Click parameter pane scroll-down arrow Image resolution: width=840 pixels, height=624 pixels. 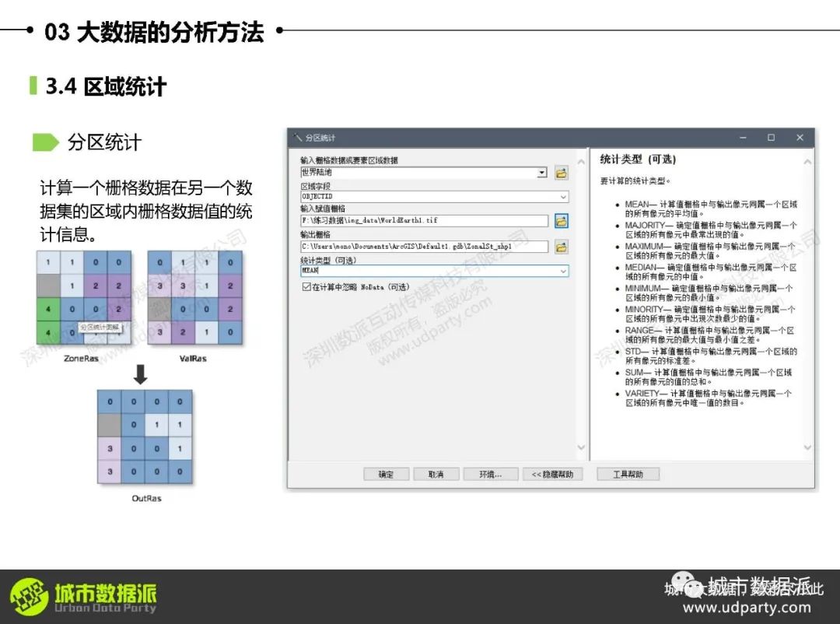pos(581,447)
